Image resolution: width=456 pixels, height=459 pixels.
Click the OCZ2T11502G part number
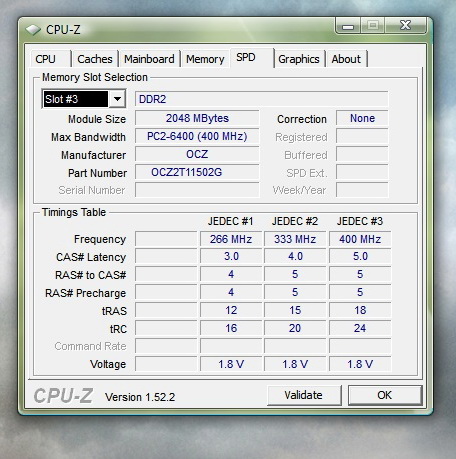click(197, 172)
